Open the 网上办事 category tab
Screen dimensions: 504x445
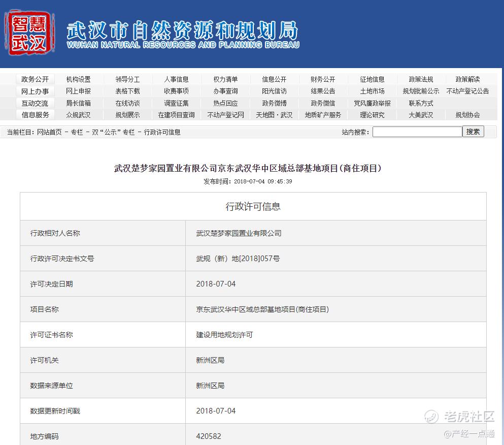(x=35, y=91)
